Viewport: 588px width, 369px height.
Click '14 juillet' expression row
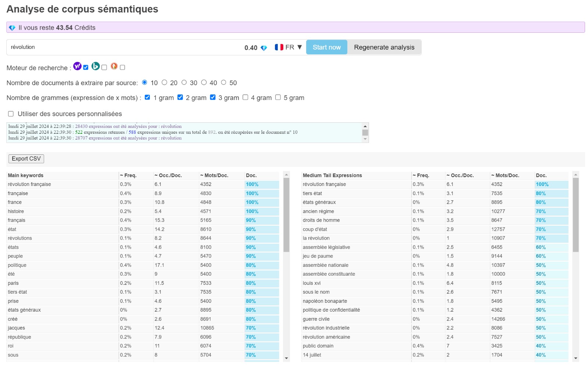coord(435,355)
